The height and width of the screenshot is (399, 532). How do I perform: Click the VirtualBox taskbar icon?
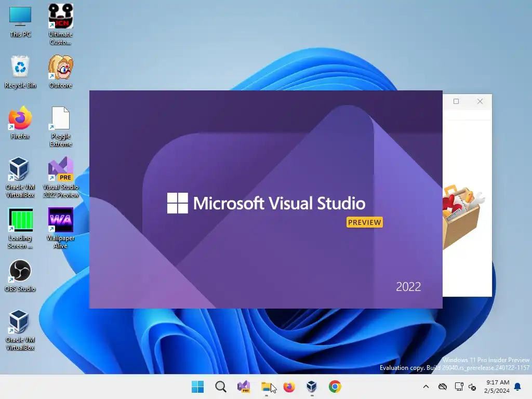312,387
